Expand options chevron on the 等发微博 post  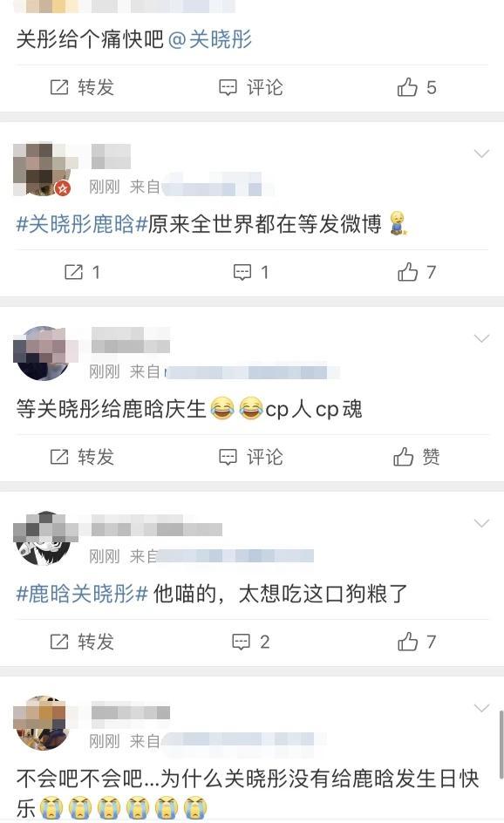481,153
